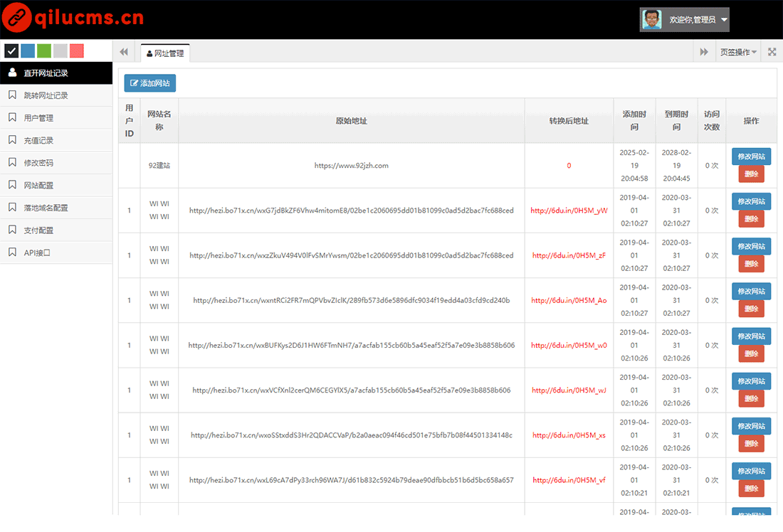Viewport: 783px width, 532px height.
Task: Select the green theme color swatch
Action: coord(44,50)
